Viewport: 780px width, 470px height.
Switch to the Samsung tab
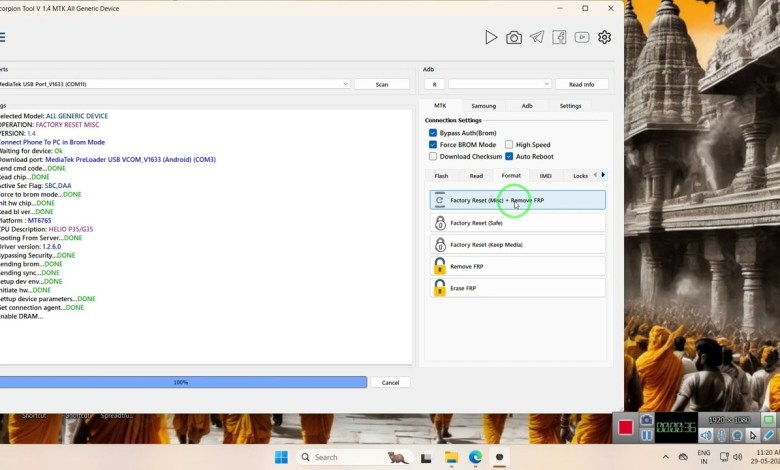483,105
